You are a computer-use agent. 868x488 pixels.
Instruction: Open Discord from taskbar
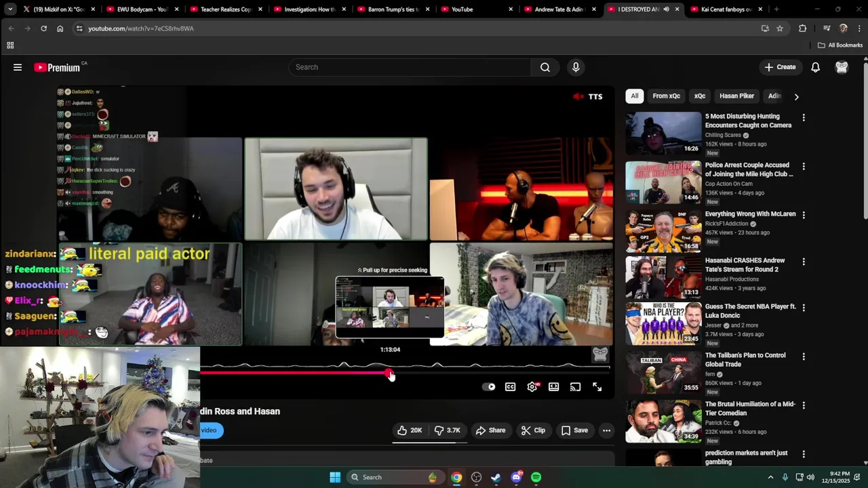pos(517,477)
